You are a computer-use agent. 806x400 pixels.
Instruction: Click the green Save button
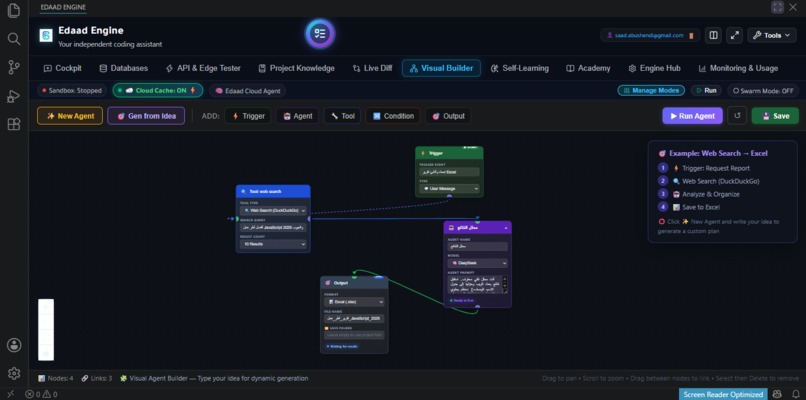tap(775, 116)
